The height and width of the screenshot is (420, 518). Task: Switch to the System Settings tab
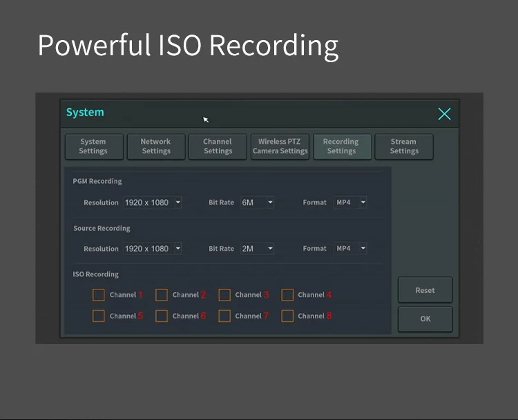click(93, 146)
